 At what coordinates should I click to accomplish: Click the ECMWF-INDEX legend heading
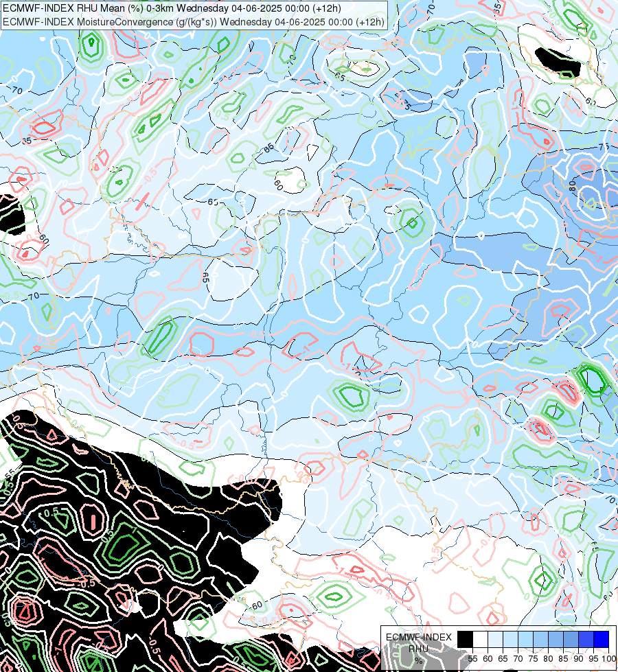click(419, 637)
